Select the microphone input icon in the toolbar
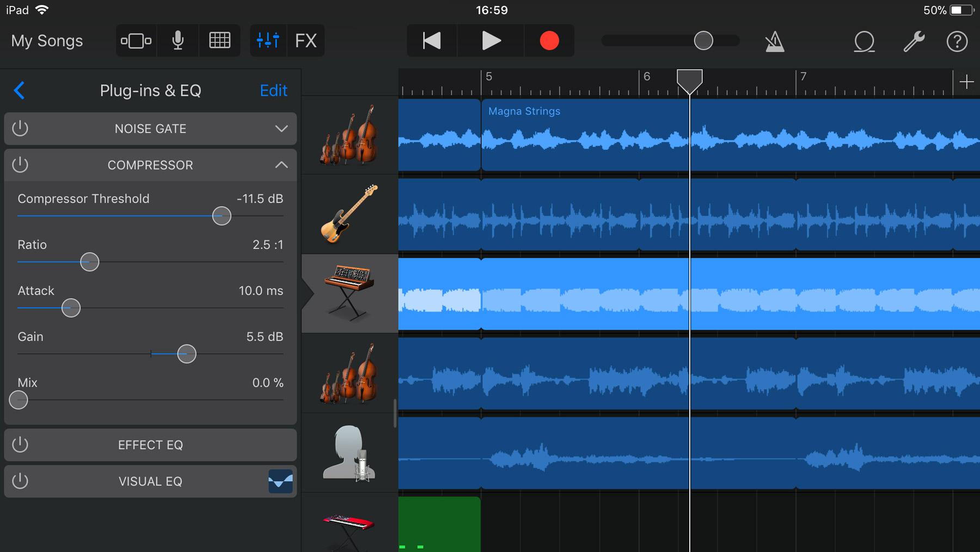The height and width of the screenshot is (552, 980). pyautogui.click(x=177, y=40)
